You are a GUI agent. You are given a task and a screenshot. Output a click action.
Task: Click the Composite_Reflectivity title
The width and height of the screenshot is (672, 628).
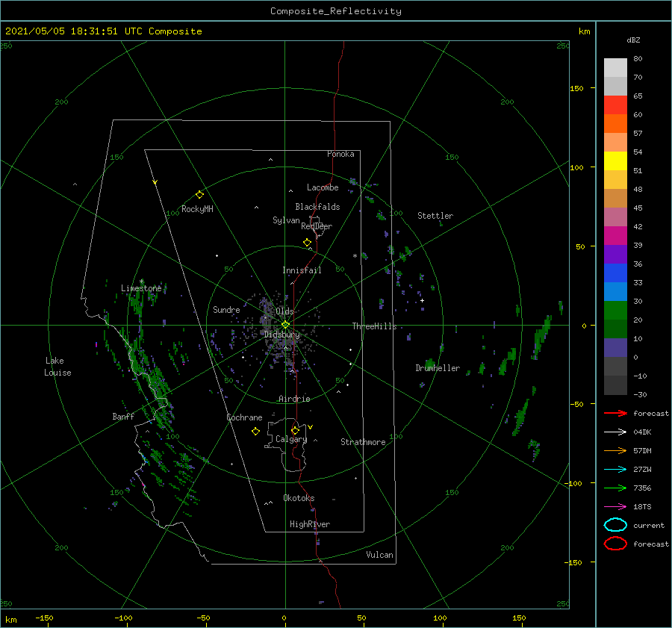336,11
